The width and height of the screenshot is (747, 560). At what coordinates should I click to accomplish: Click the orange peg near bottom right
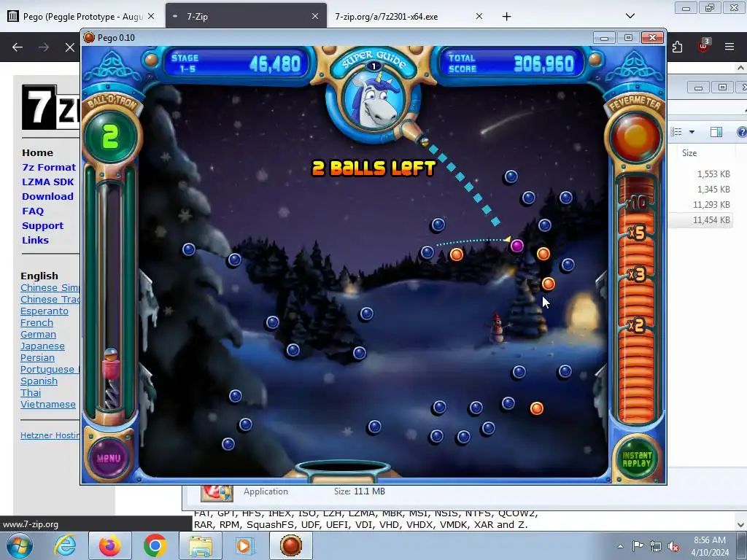coord(536,408)
